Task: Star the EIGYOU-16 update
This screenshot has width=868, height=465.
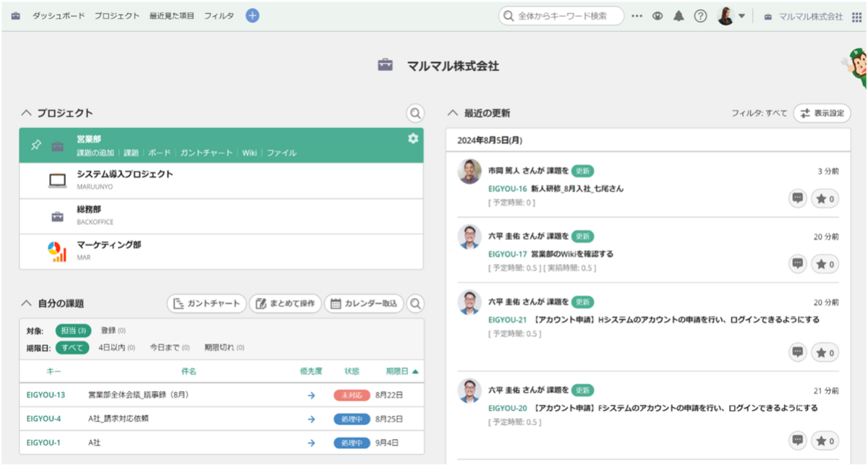Action: [x=825, y=199]
